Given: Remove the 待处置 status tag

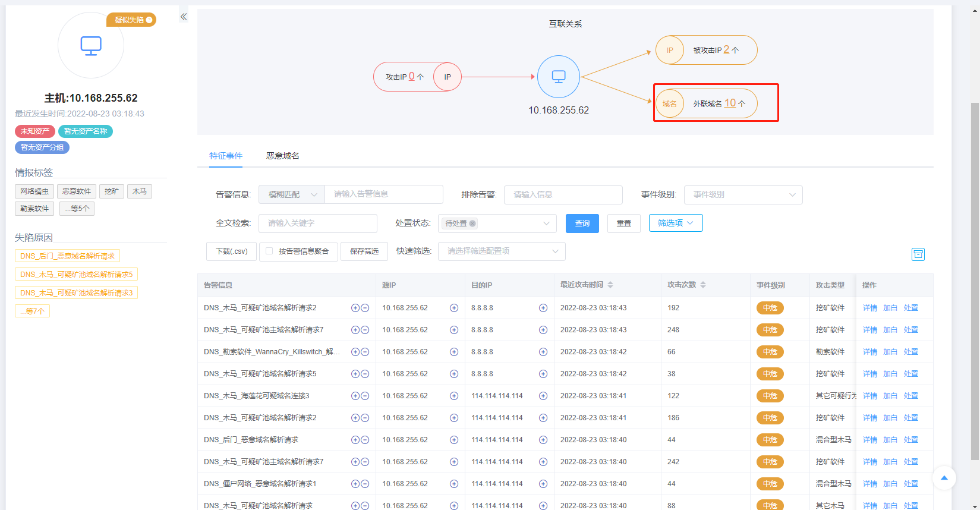Looking at the screenshot, I should 472,223.
